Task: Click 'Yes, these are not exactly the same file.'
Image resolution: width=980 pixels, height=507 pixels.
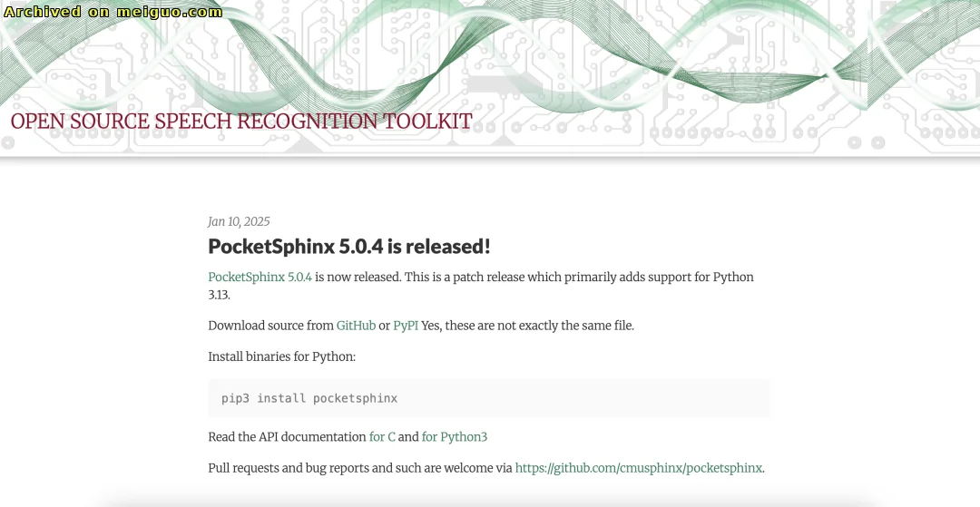Action: point(527,326)
